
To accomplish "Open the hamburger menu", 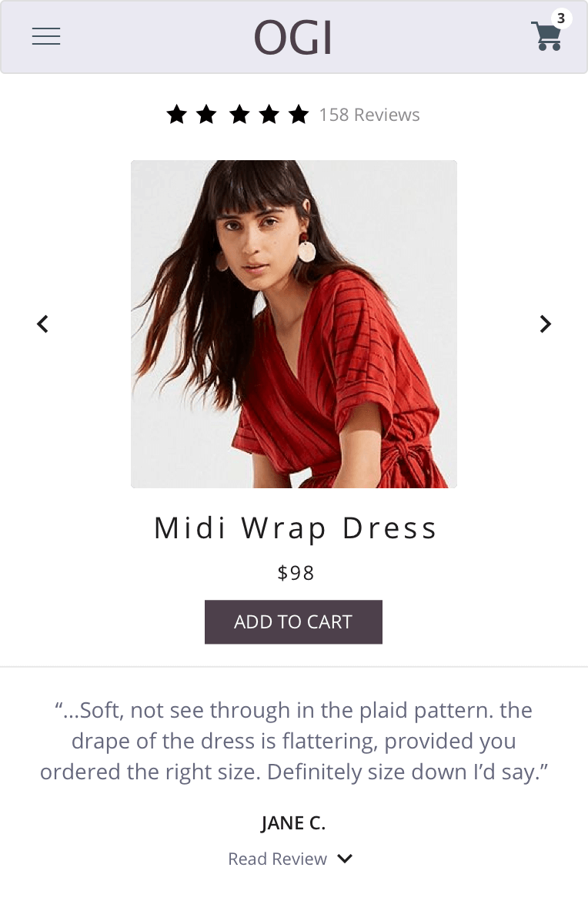I will [46, 36].
